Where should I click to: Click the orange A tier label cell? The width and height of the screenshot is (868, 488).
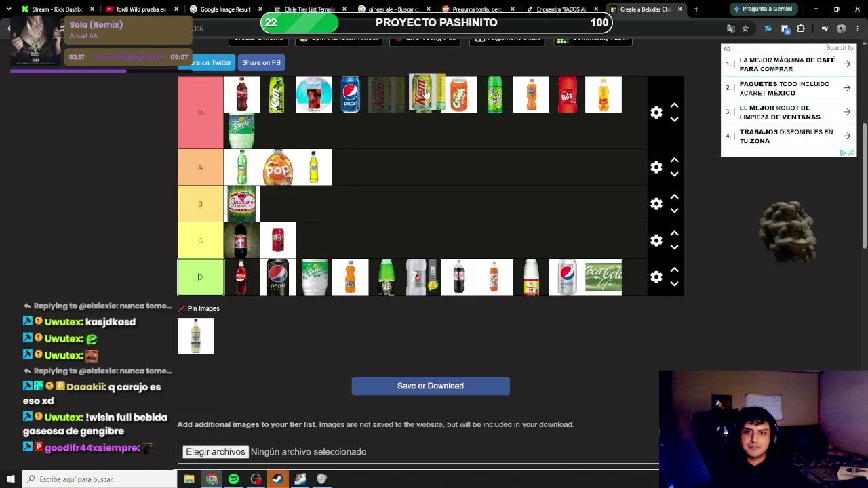click(200, 167)
